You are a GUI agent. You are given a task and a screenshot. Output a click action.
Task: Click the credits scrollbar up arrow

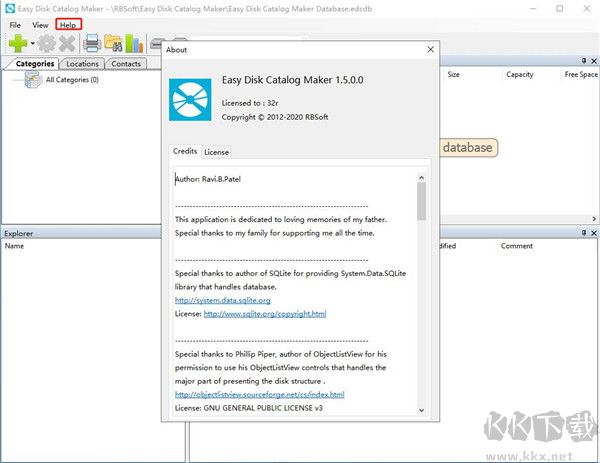(421, 178)
